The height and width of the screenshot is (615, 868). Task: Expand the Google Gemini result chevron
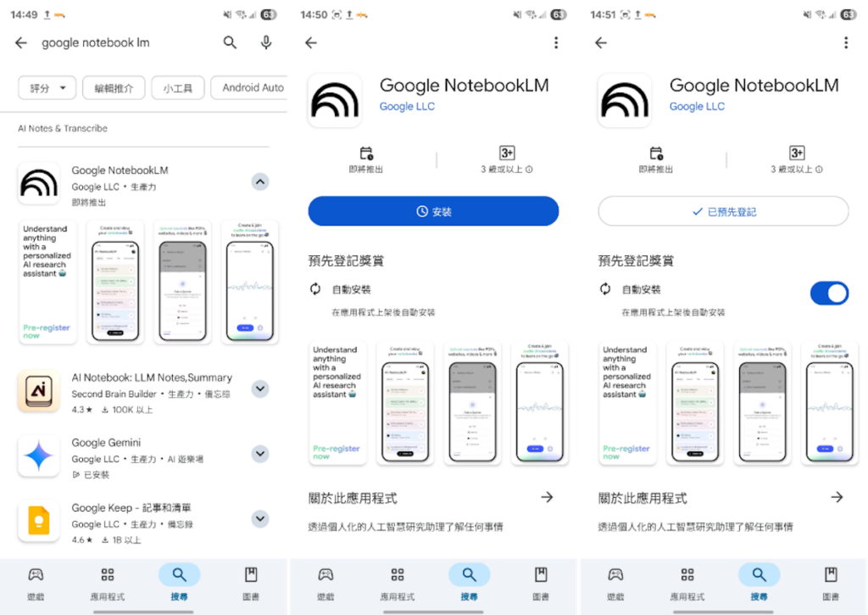click(260, 454)
